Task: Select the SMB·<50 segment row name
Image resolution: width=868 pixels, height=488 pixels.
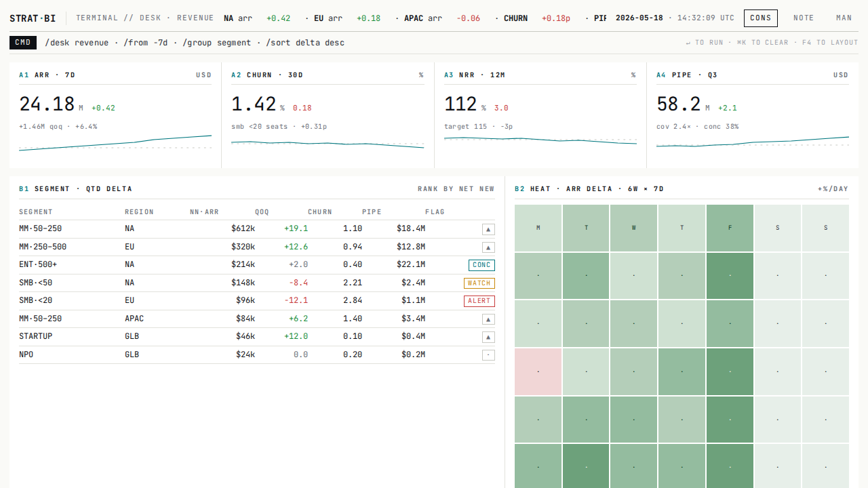Action: pyautogui.click(x=35, y=283)
